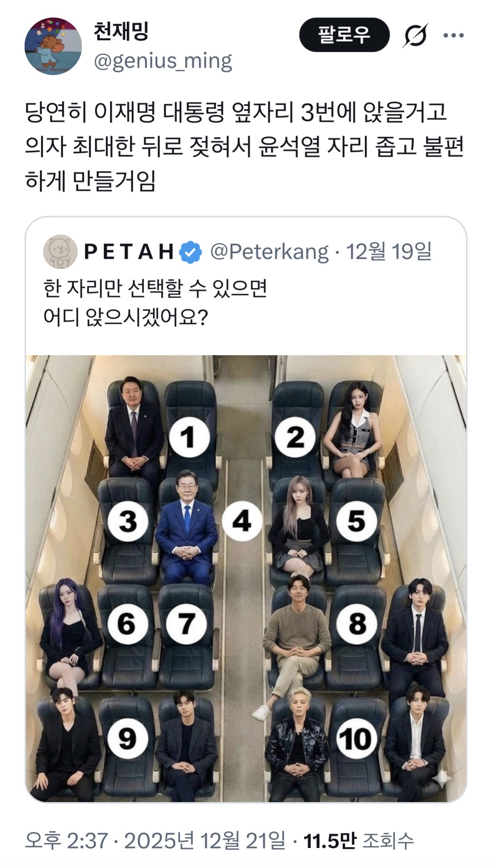Click the Grok icon beside the follow button
Screen dimensions: 492x868
(x=415, y=35)
